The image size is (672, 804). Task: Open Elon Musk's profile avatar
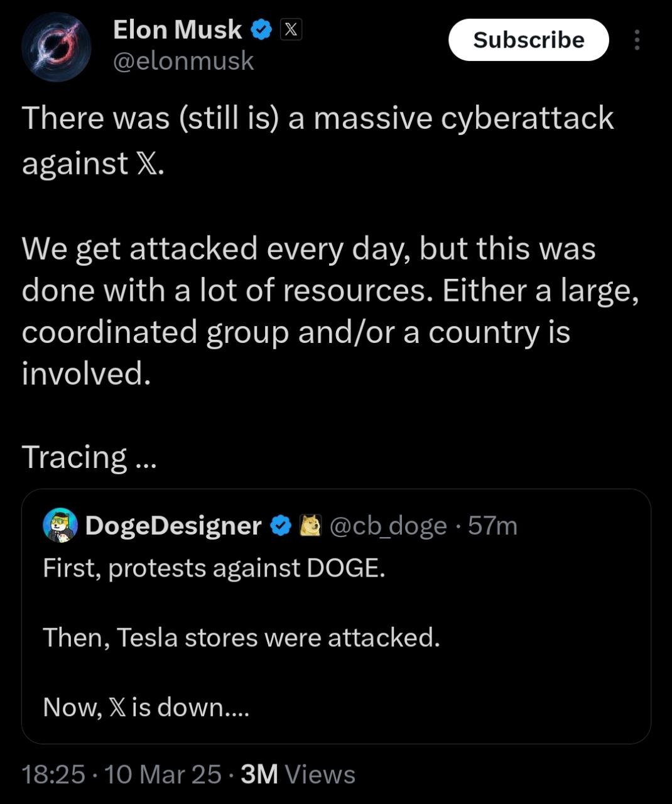[57, 47]
